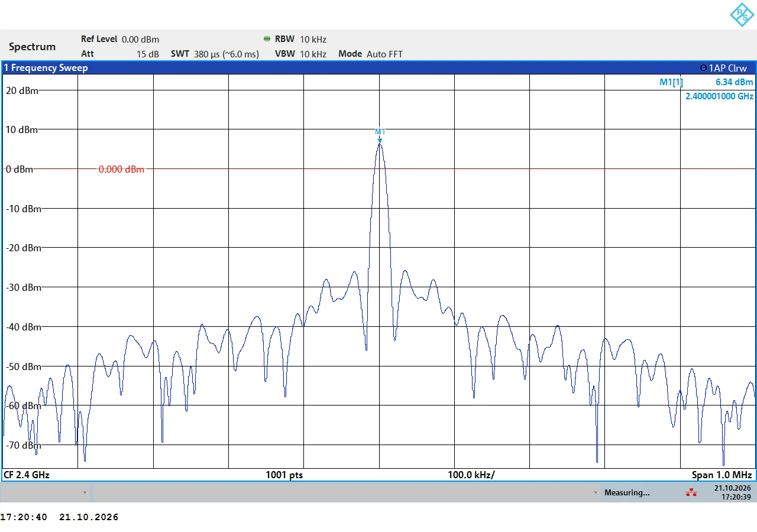The height and width of the screenshot is (532, 757).
Task: Click the VBW 10 kHz setting
Action: 300,54
